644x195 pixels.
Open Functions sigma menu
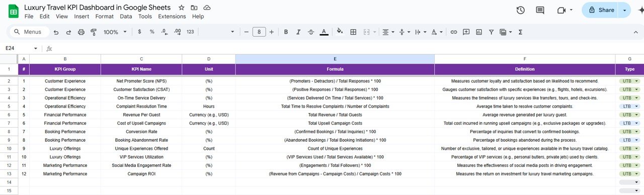(520, 32)
